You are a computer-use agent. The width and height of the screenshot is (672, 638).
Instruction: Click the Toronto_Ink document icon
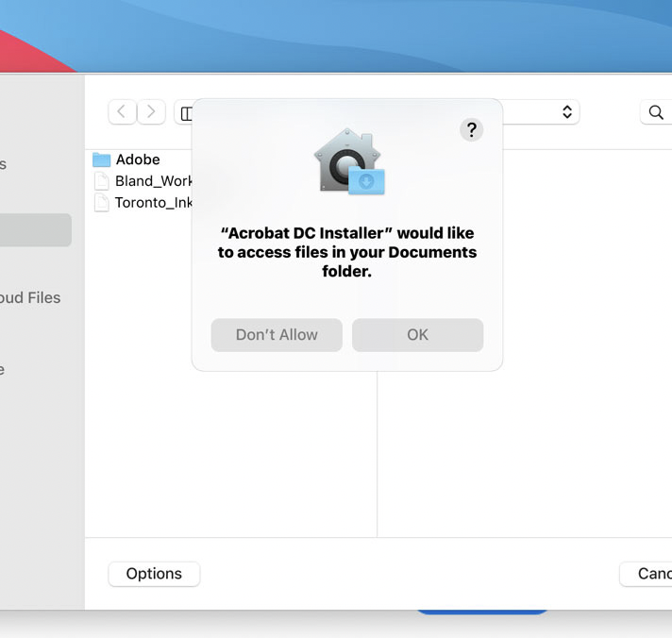102,202
